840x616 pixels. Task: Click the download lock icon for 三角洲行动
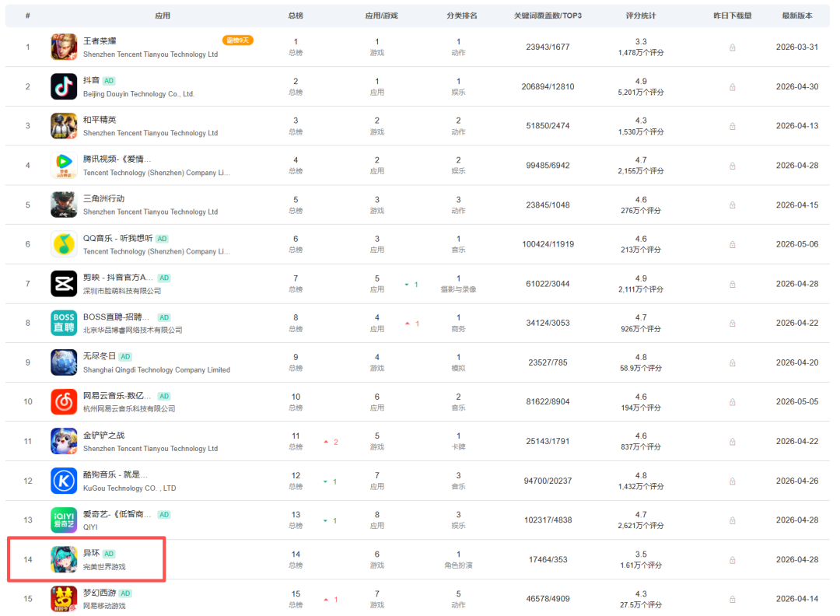pos(733,205)
